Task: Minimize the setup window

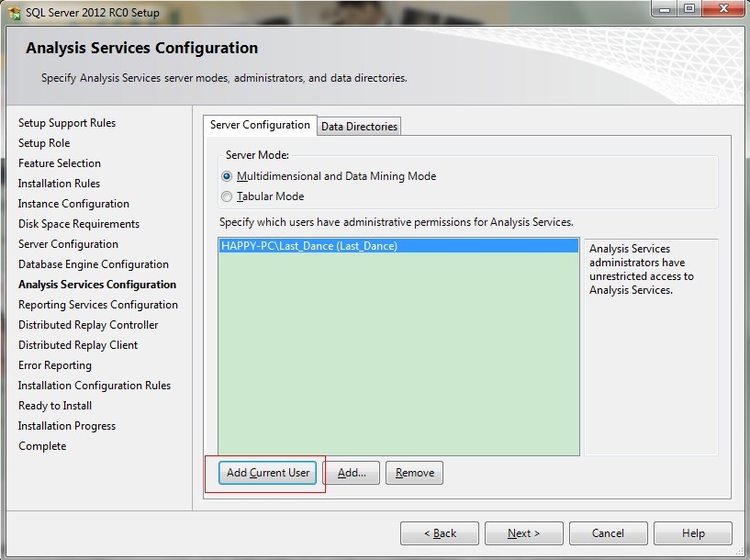Action: tap(665, 8)
